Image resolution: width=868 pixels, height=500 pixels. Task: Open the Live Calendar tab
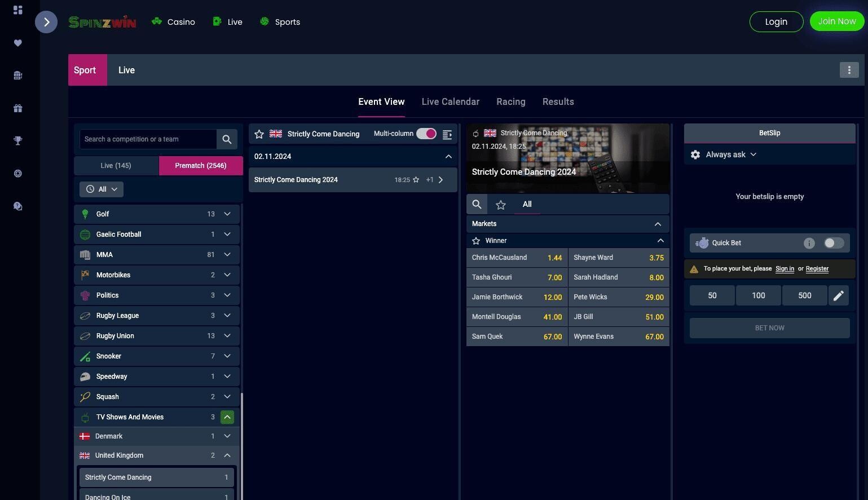click(451, 102)
